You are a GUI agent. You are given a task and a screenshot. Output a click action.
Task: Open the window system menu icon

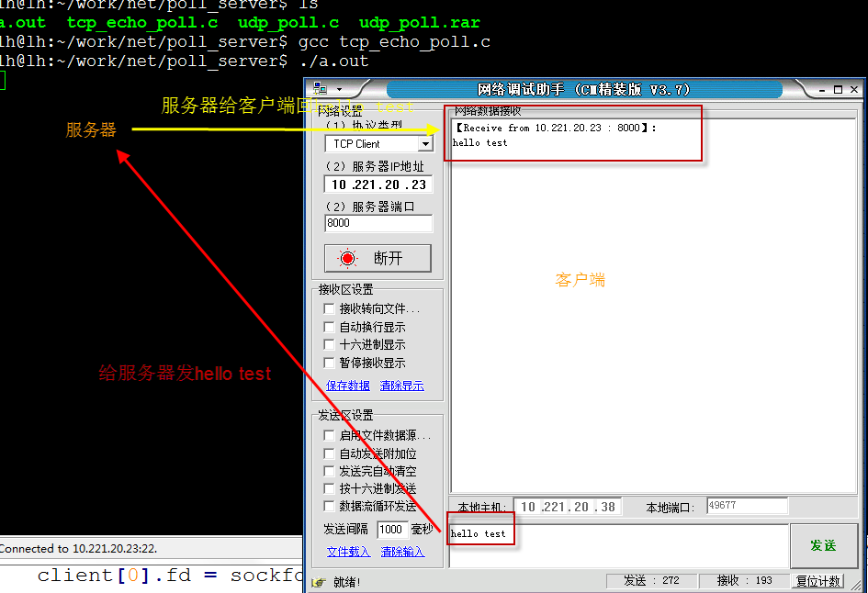pyautogui.click(x=320, y=88)
